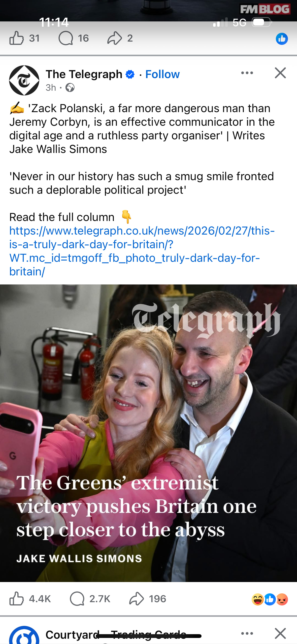
Task: Tap the public globe audience icon
Action: (70, 88)
